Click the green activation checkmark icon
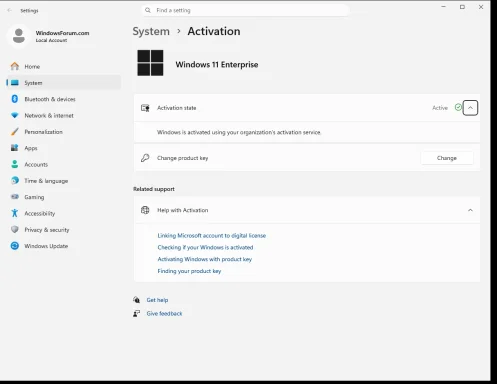 [458, 107]
